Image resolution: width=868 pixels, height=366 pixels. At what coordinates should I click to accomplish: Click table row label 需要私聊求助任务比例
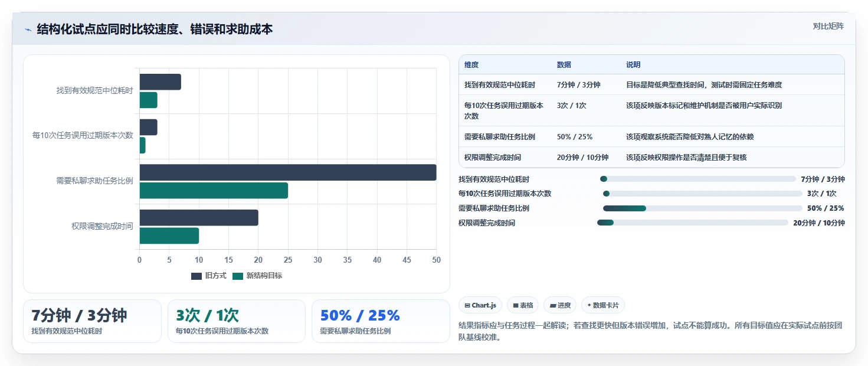click(500, 136)
